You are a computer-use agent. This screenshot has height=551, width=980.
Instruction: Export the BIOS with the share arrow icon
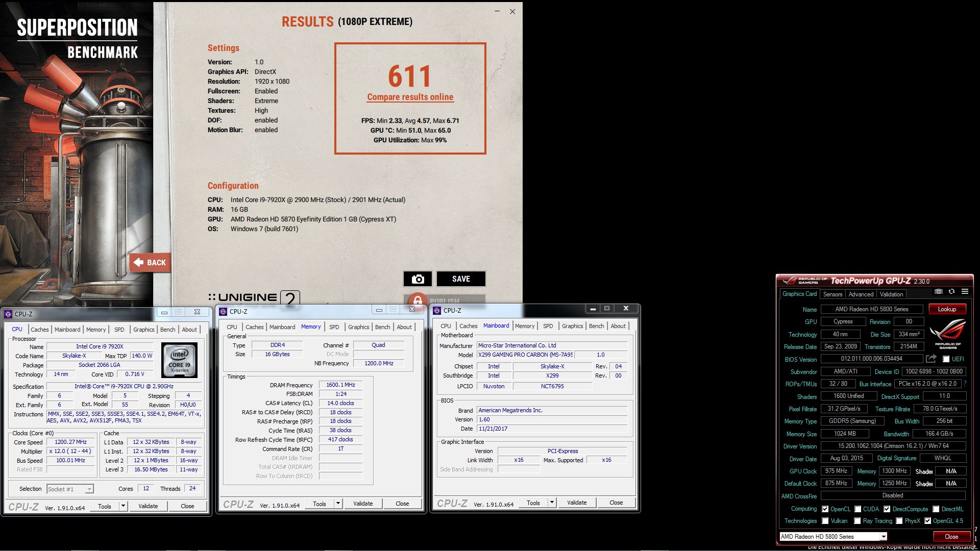click(x=932, y=359)
